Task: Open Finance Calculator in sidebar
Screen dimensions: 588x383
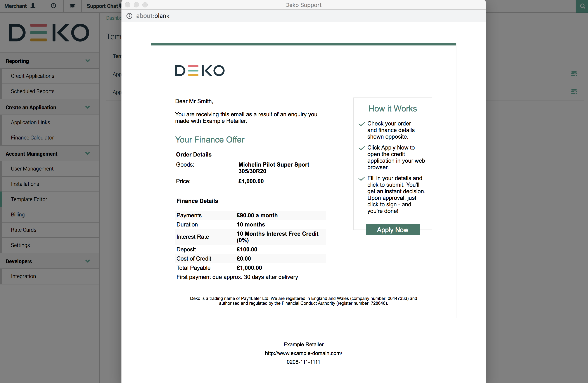Action: point(32,138)
